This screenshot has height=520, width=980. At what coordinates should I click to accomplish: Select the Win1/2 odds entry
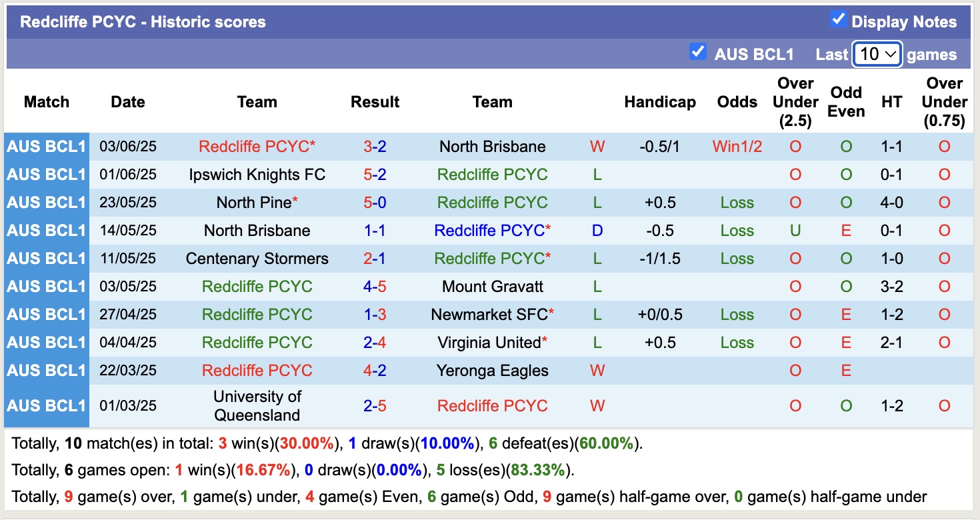[x=737, y=146]
